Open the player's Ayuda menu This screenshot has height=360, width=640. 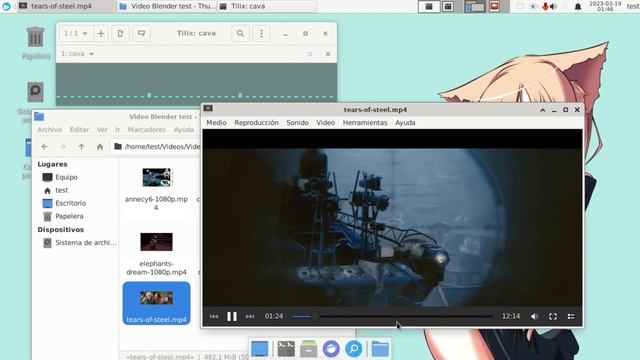(x=405, y=122)
